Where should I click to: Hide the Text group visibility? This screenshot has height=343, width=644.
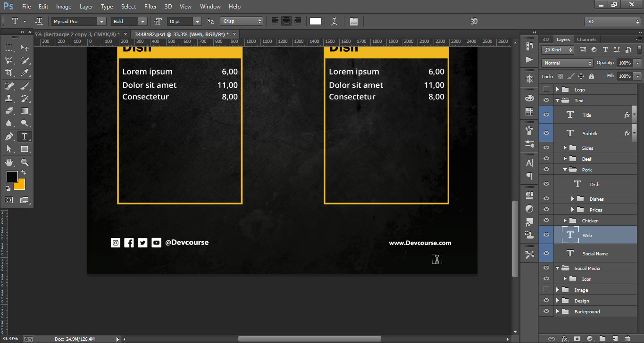tap(546, 100)
